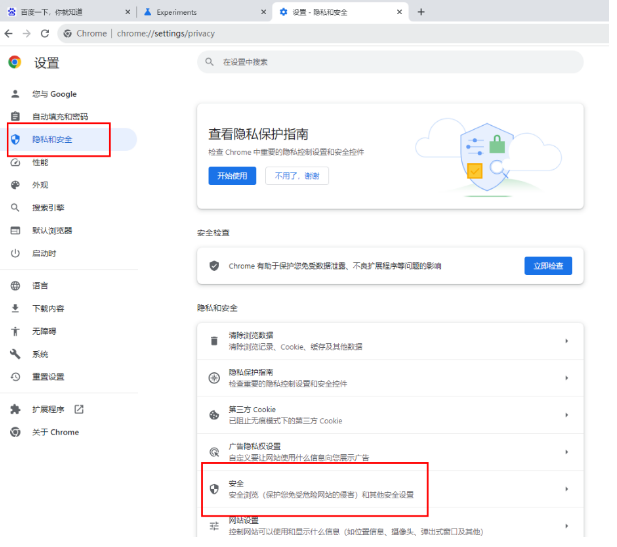
Task: Close the Experiments tab
Action: [263, 12]
